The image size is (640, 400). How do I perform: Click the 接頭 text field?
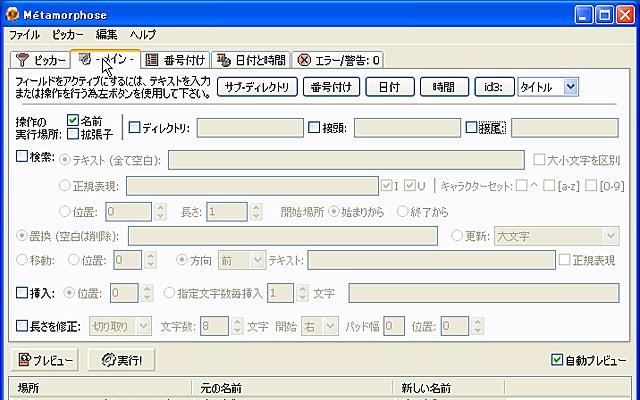coord(407,128)
